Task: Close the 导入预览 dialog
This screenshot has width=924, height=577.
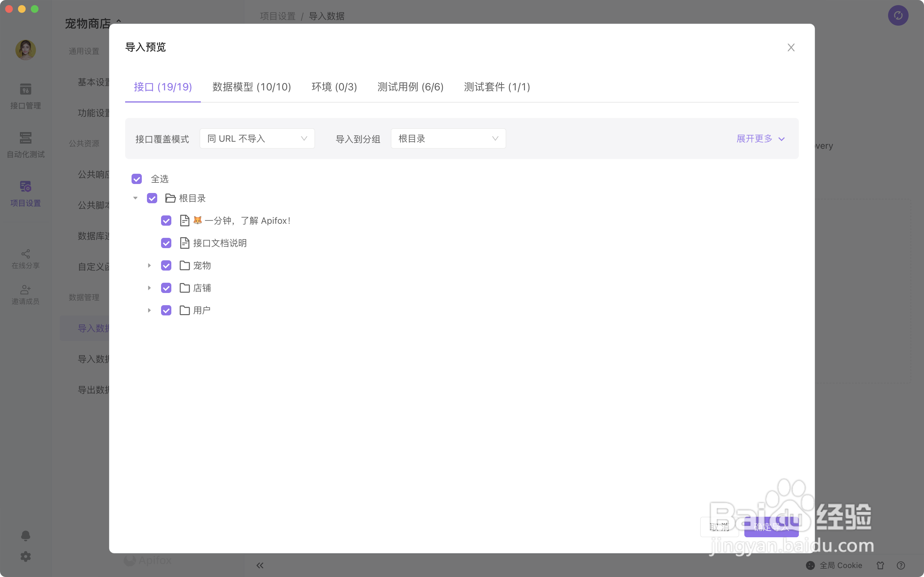Action: (x=791, y=47)
